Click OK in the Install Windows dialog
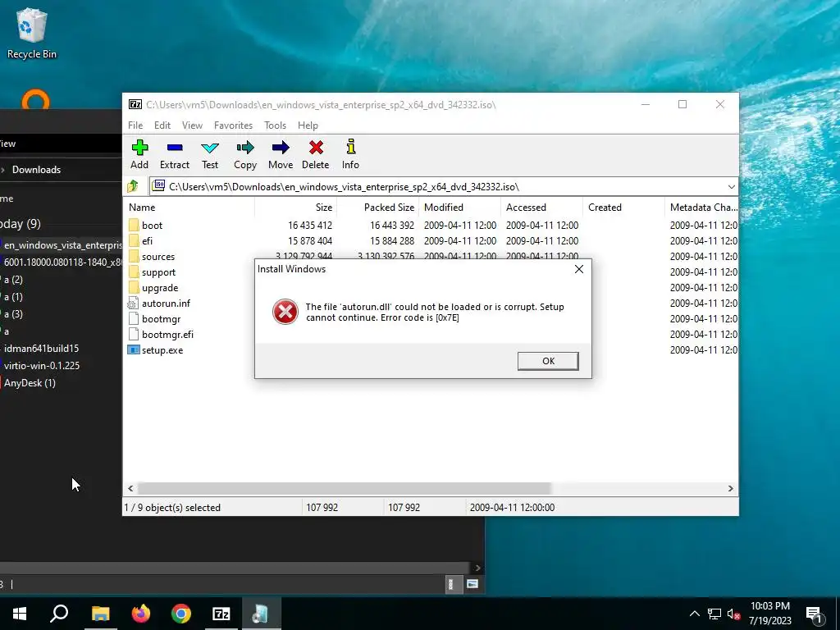This screenshot has width=840, height=630. (548, 361)
